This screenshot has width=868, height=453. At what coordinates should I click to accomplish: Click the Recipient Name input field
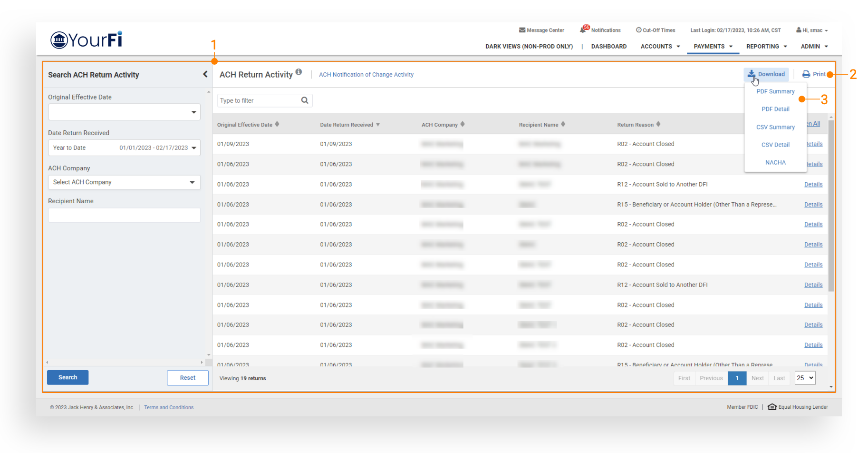124,216
